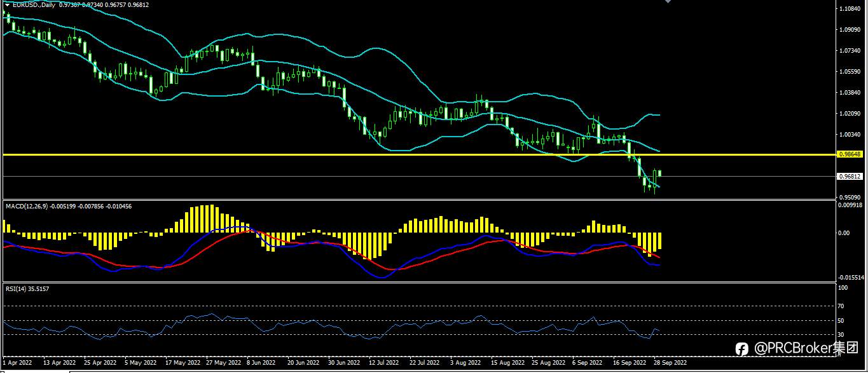Click the 17 May 2022 date label
Screen dimensions: 868x373
[183, 363]
